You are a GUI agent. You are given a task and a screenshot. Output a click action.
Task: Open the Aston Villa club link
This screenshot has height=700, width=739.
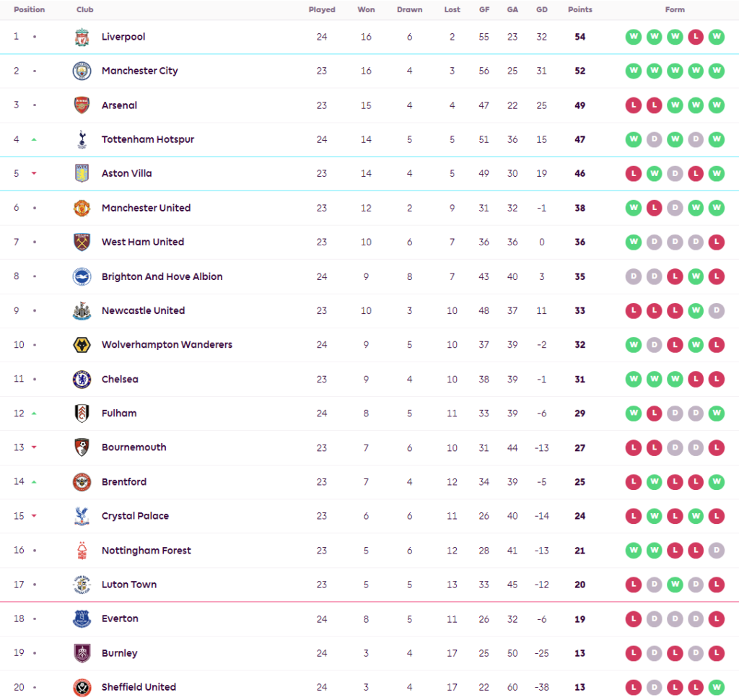click(x=127, y=173)
